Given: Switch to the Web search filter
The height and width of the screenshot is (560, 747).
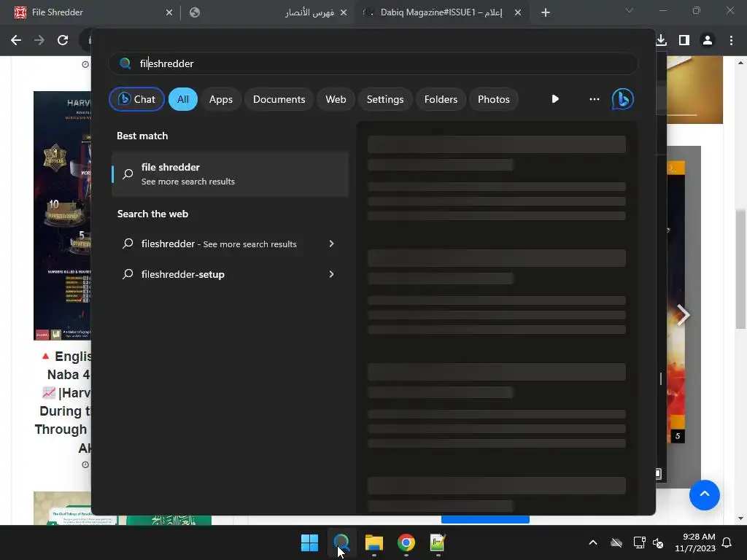Looking at the screenshot, I should (x=336, y=99).
